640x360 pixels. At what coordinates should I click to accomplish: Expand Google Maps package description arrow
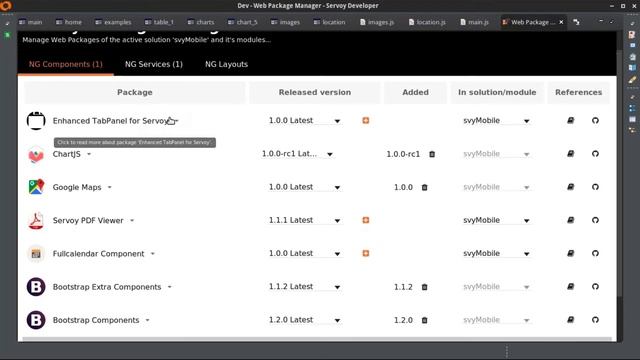click(109, 187)
